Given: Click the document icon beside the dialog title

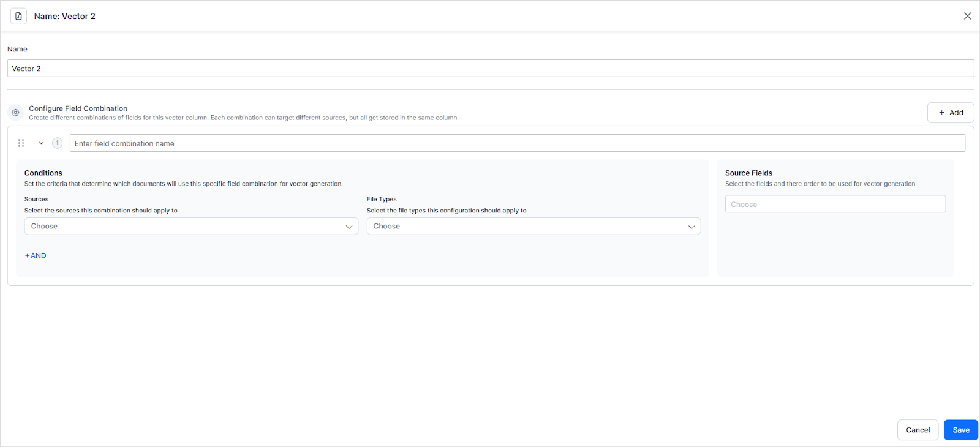Looking at the screenshot, I should tap(18, 16).
